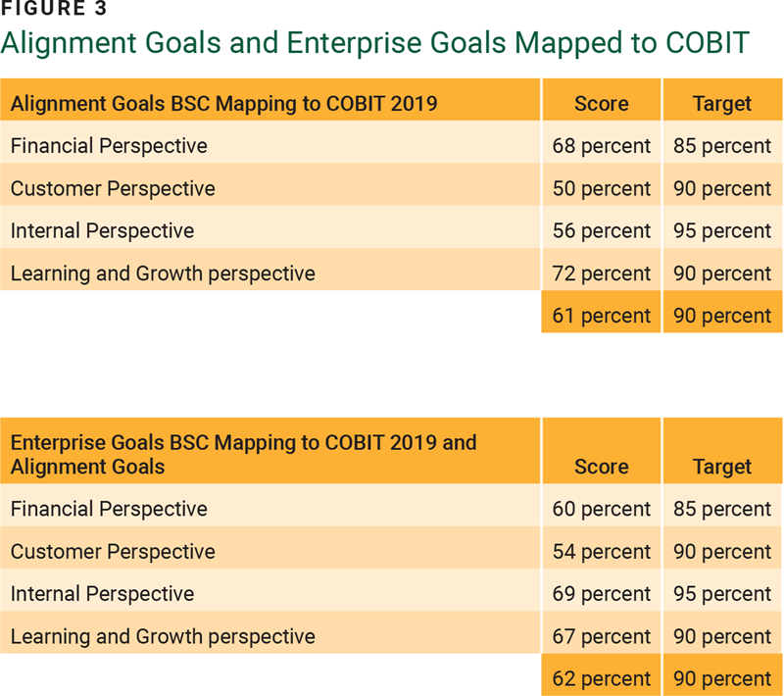Click the green figure title about COBIT
Viewport: 784px width, 696px height.
374,43
